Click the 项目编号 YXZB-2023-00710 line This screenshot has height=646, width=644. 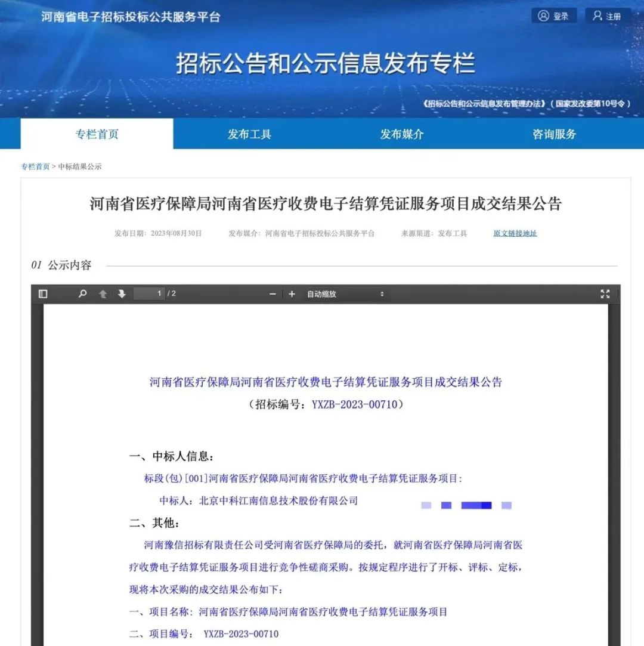coord(204,633)
